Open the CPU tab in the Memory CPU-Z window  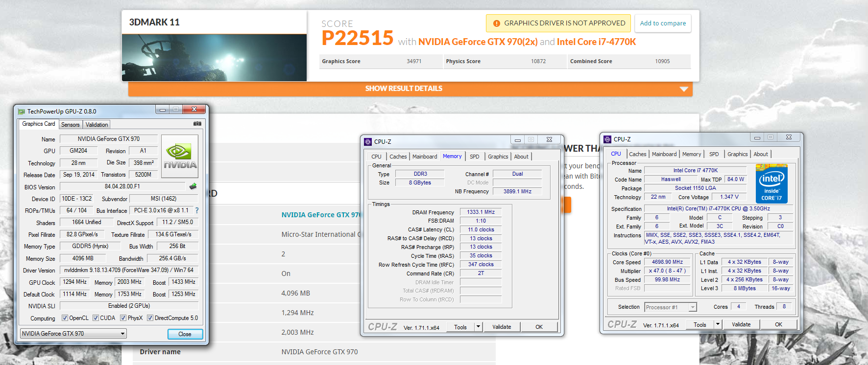click(376, 157)
